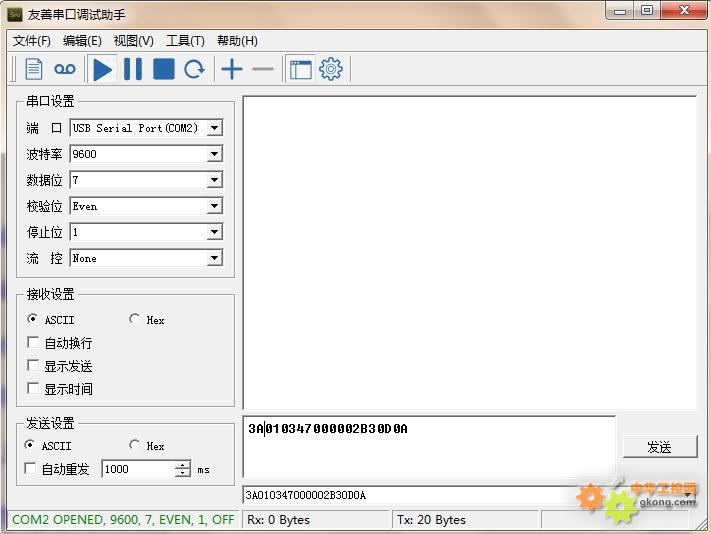Image resolution: width=711 pixels, height=534 pixels.
Task: Expand the 流控 flow control dropdown
Action: [x=214, y=258]
